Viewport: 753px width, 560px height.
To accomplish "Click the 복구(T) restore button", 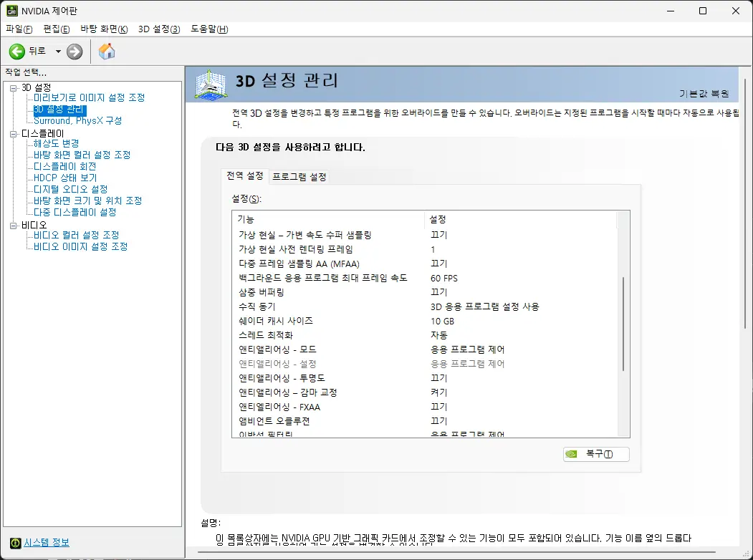I will pos(596,454).
